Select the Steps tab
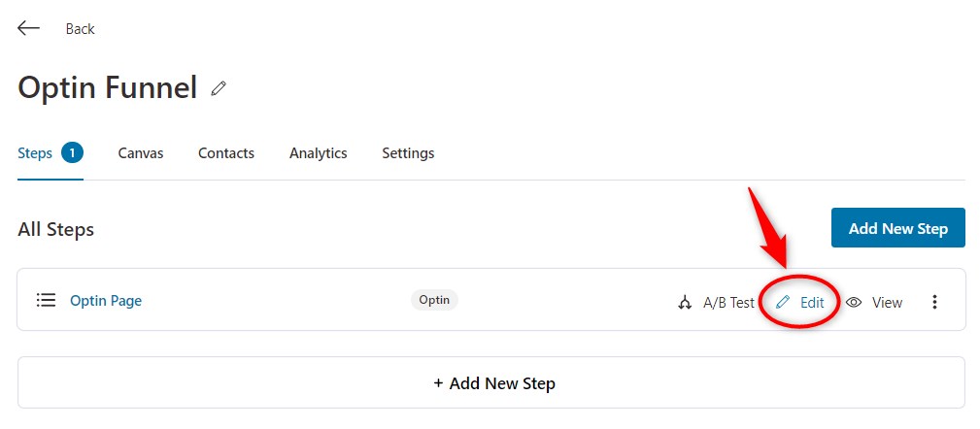 35,153
